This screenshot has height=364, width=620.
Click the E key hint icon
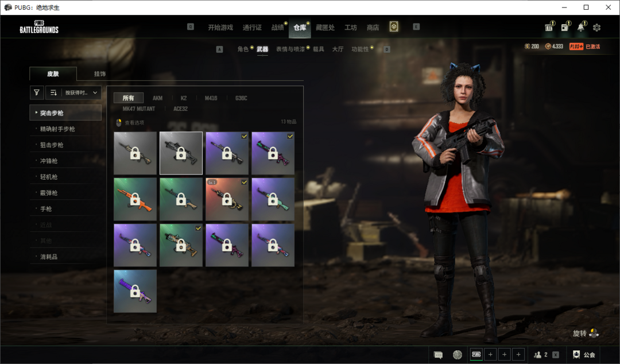click(x=416, y=27)
